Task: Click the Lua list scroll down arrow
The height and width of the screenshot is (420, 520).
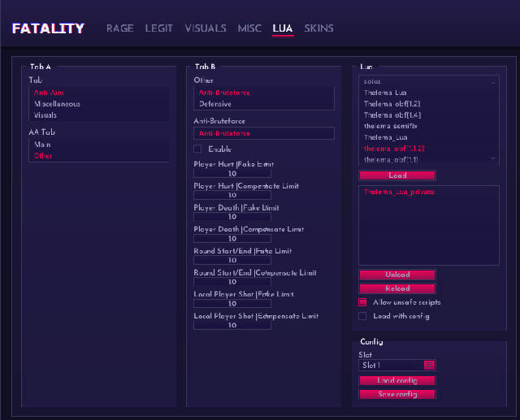Action: pyautogui.click(x=494, y=158)
